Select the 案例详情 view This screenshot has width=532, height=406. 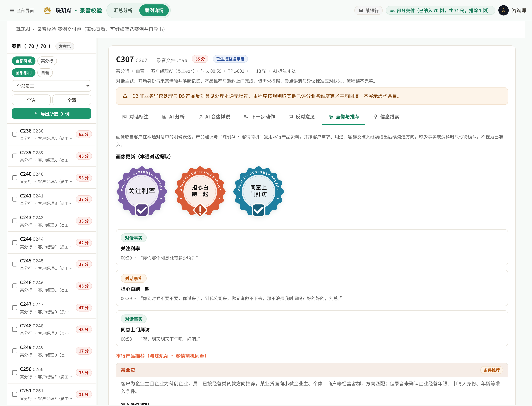point(154,10)
